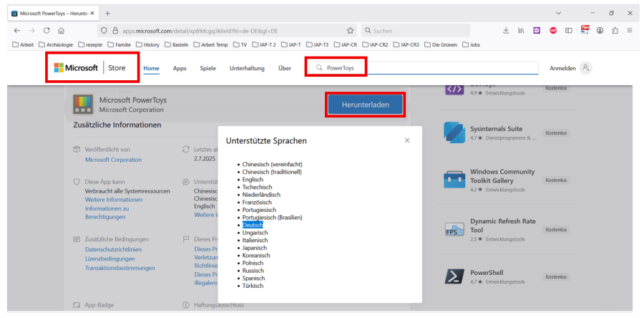Open the Weitere Informationen link under Systemressourcen
The image size is (644, 318).
pyautogui.click(x=114, y=200)
